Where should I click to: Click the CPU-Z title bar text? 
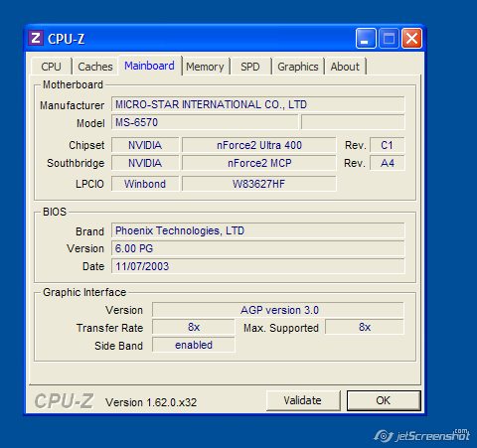tap(67, 39)
